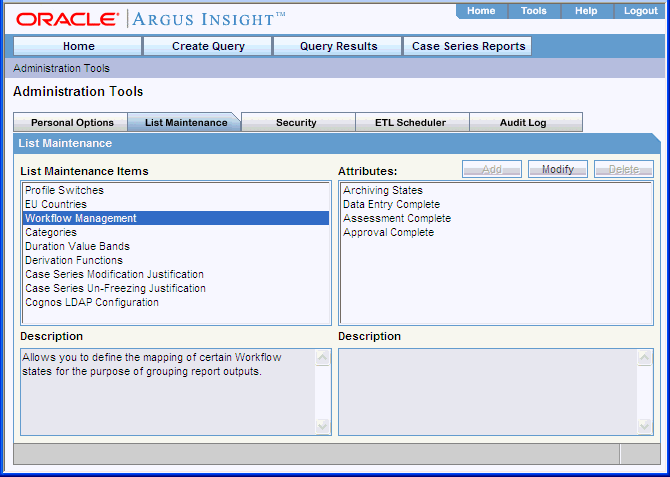Click the Modify attribute button
This screenshot has width=670, height=477.
click(558, 169)
